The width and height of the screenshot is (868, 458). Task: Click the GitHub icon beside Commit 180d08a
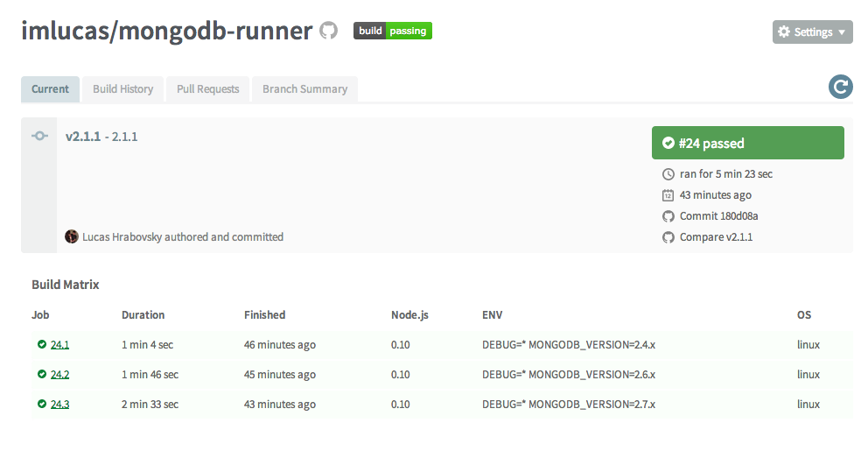pyautogui.click(x=668, y=216)
